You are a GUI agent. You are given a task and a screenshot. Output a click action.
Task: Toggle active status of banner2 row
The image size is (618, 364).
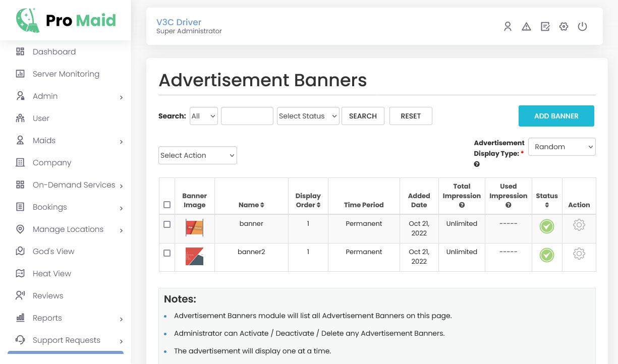point(547,255)
